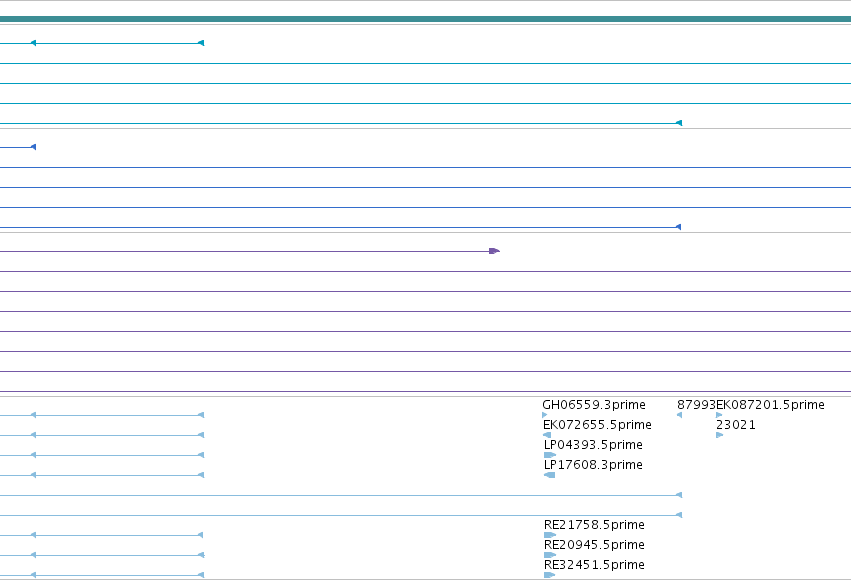This screenshot has height=580, width=851.
Task: Select the RE21758.5prime annotation label
Action: 594,525
